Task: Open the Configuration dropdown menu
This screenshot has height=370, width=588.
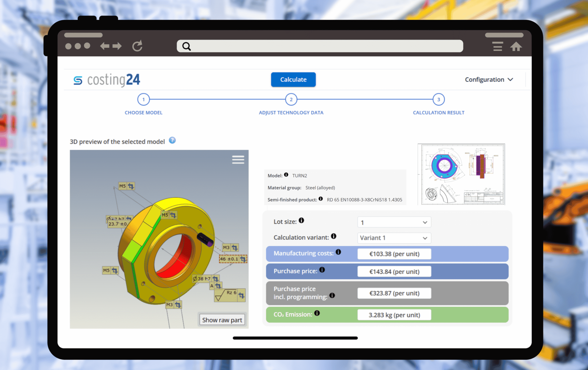Action: pyautogui.click(x=489, y=80)
